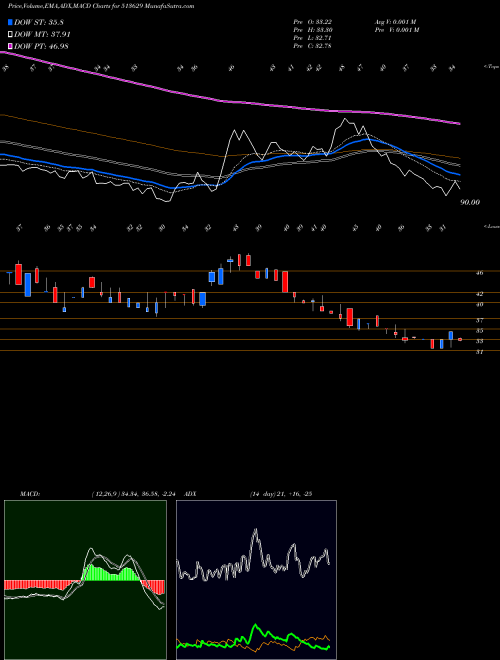Click the blue DOW ST legend swatch
Screen dimensions: 500x660
(11, 22)
